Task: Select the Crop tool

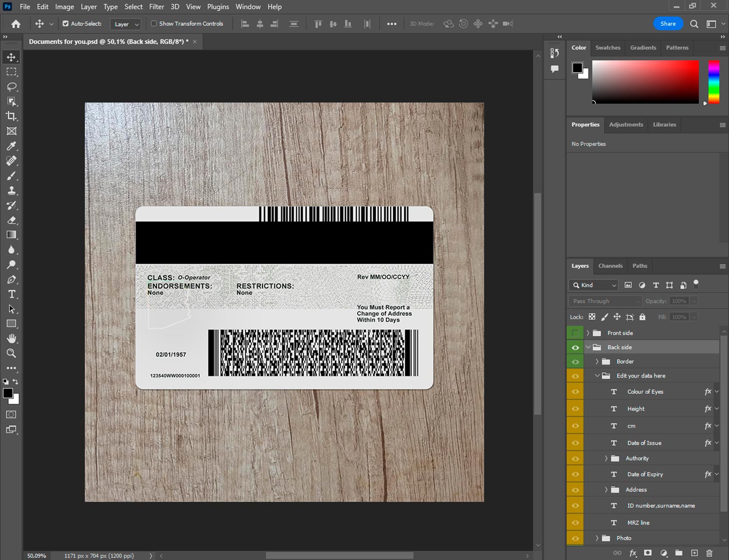Action: click(11, 116)
